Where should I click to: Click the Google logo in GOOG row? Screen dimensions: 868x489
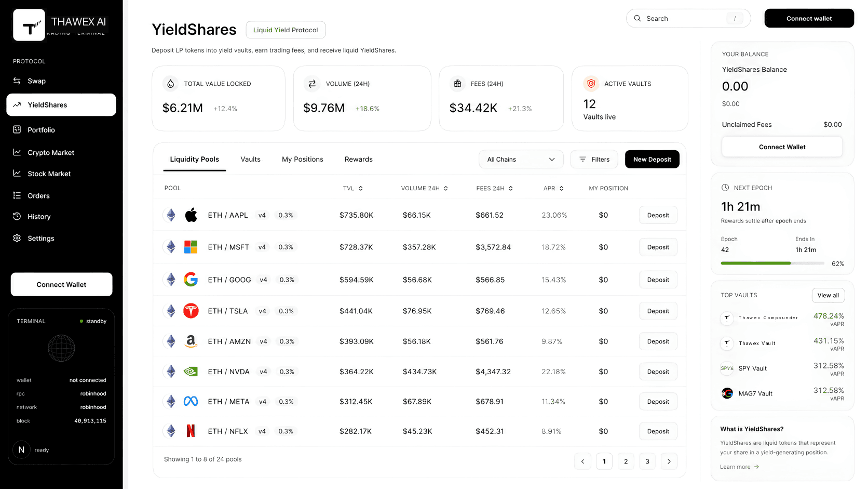point(191,280)
